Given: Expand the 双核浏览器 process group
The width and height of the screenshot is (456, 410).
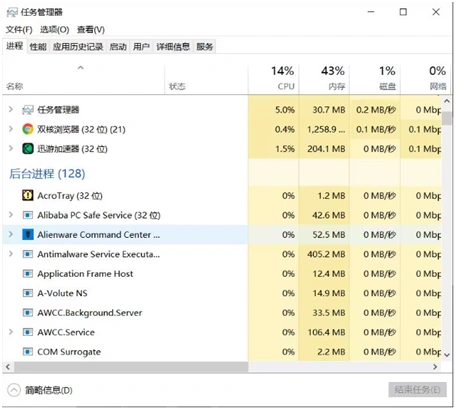Looking at the screenshot, I should tap(11, 129).
